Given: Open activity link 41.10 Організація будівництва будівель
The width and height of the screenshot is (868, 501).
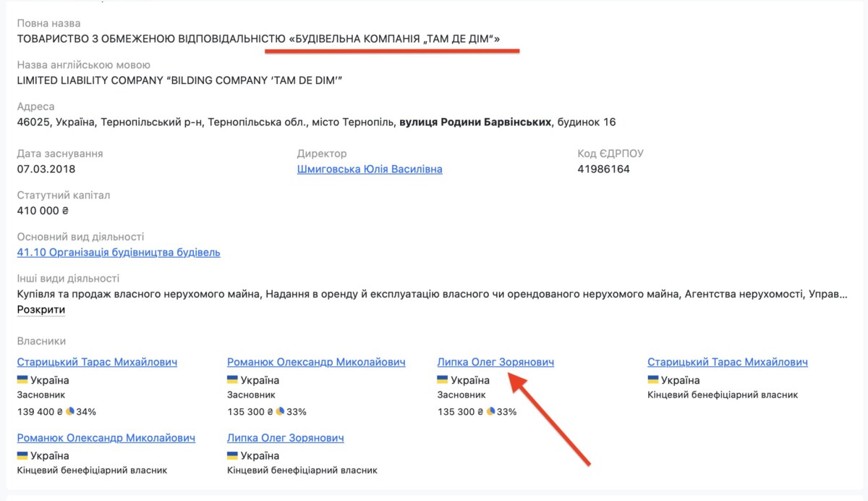Looking at the screenshot, I should tap(119, 253).
